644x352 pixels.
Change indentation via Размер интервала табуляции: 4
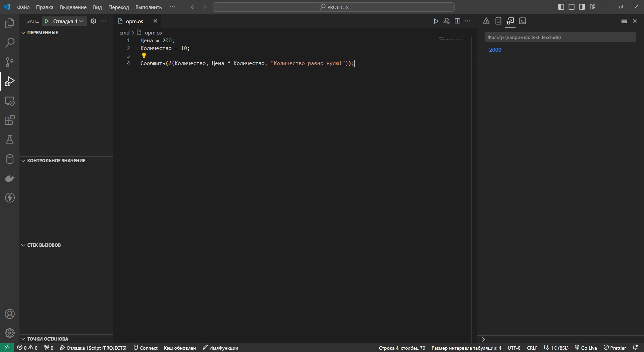[x=466, y=348]
